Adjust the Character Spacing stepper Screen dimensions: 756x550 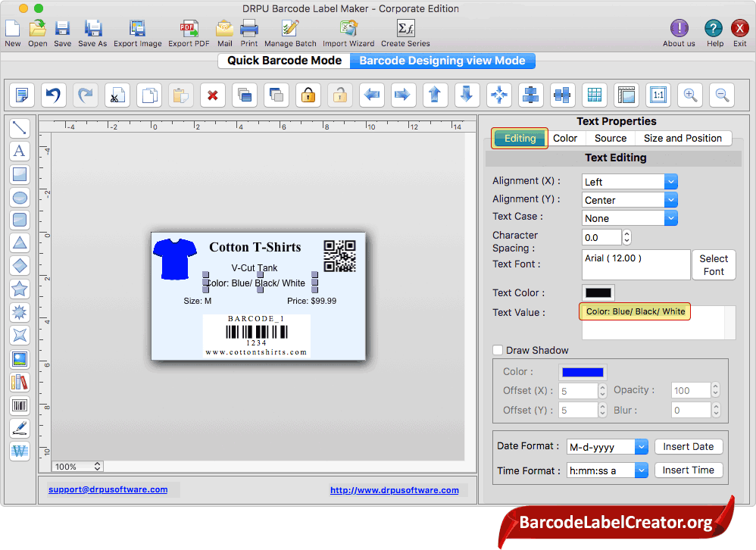point(626,237)
